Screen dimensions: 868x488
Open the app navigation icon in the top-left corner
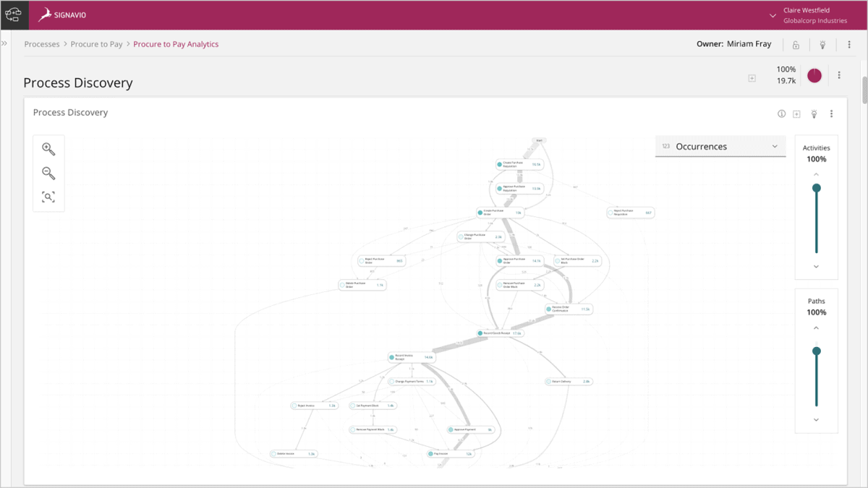click(x=14, y=14)
